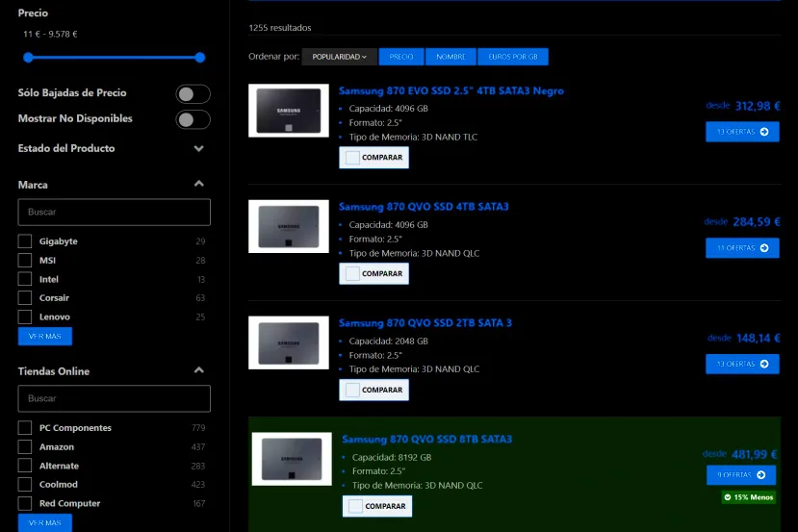Open the Samsung 870 QVO SSD 2TB link

(x=425, y=322)
